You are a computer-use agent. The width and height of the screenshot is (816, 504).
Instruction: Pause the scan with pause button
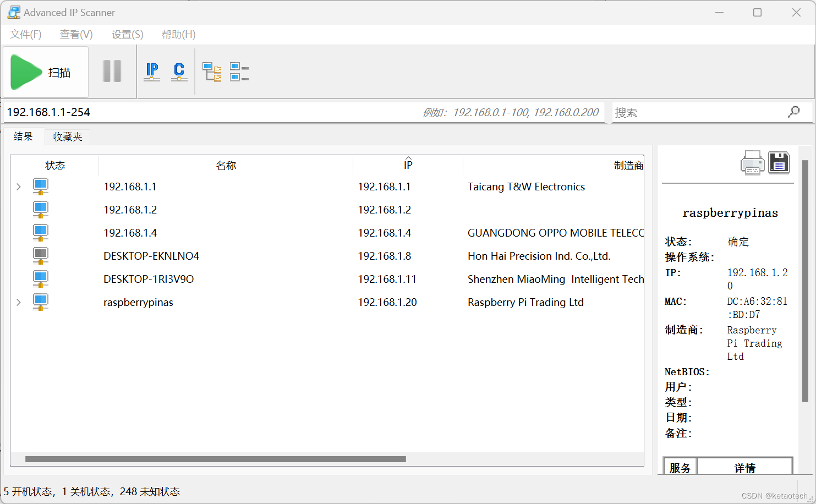112,71
